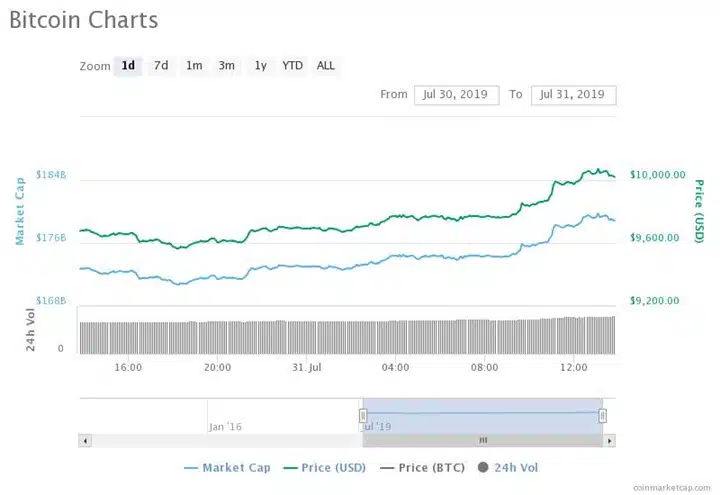Set the chart zoom to 1m
720x495 pixels.
click(194, 66)
